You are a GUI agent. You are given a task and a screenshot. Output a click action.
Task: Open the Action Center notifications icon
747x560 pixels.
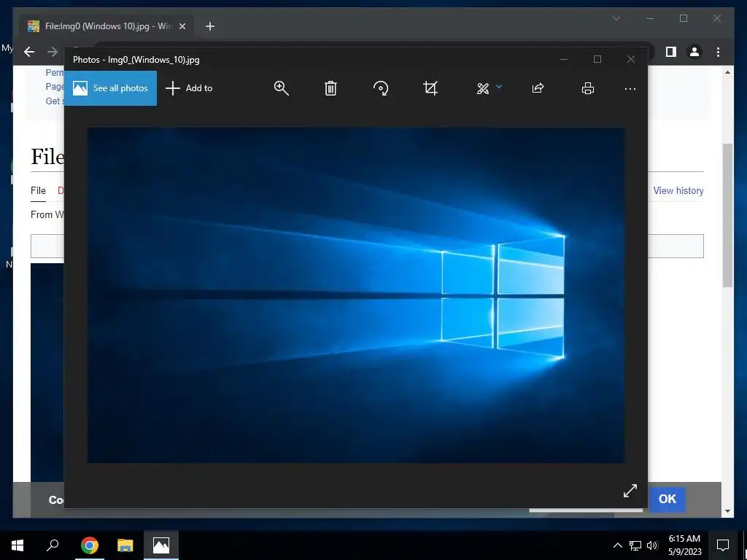[x=723, y=545]
